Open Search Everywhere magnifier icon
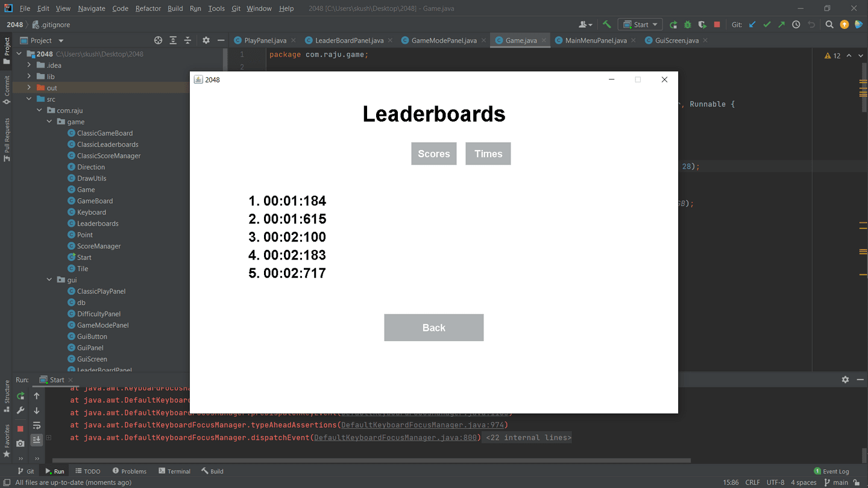868x488 pixels. coord(829,25)
